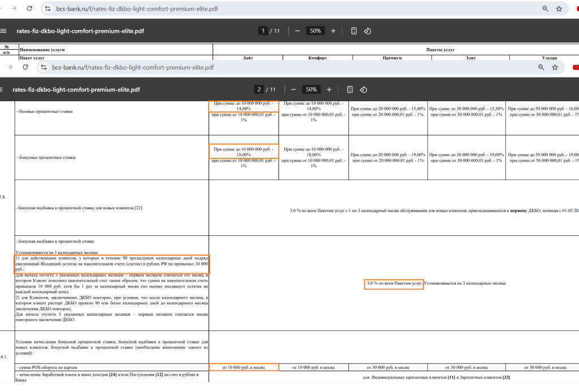Click row label '- сумма POS-оборота по картам'
Image resolution: width=579 pixels, height=392 pixels.
point(47,367)
